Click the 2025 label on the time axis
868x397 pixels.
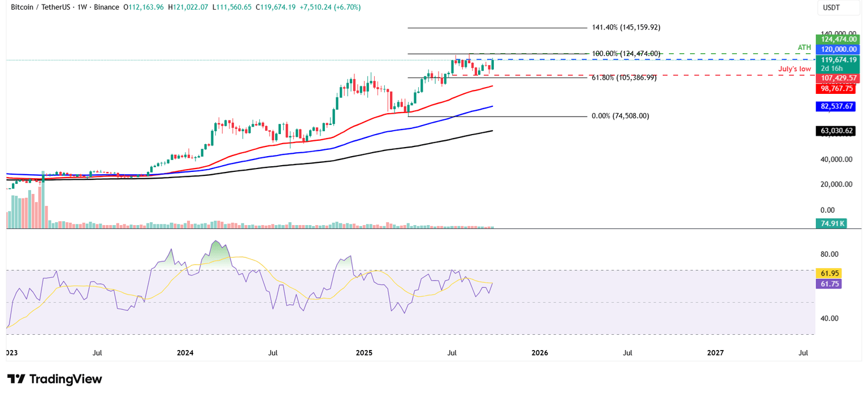click(x=364, y=352)
